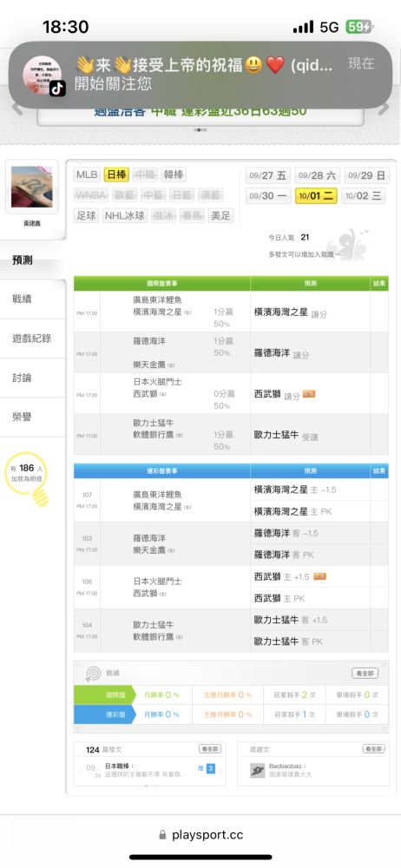Click 橫濱海灣之星 主 PK prediction

pos(293,511)
